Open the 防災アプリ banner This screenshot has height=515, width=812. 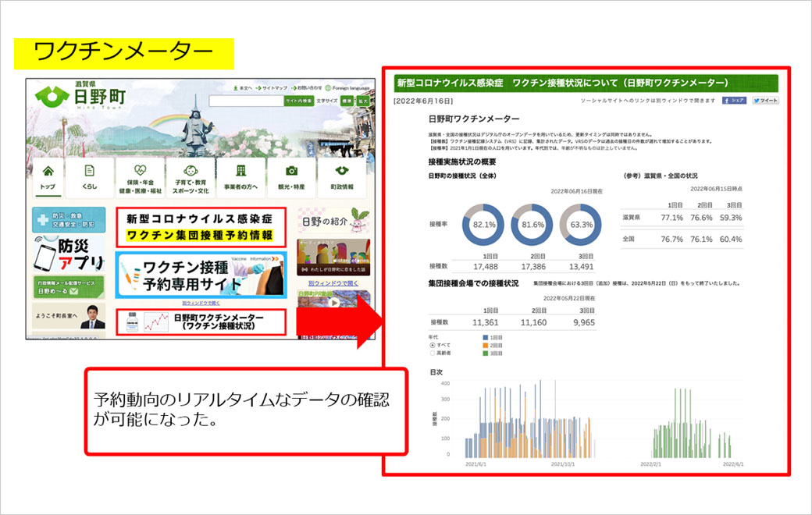[x=69, y=254]
